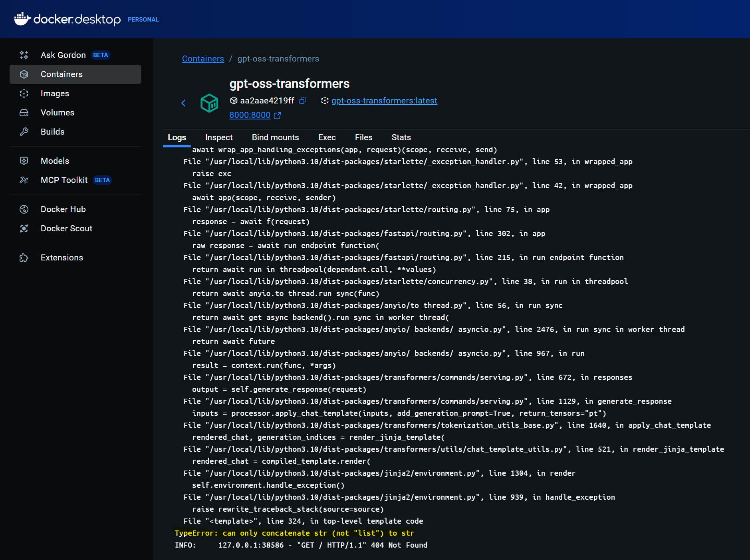Click log line 'response = await f(request)'
This screenshot has height=560, width=750.
(251, 222)
